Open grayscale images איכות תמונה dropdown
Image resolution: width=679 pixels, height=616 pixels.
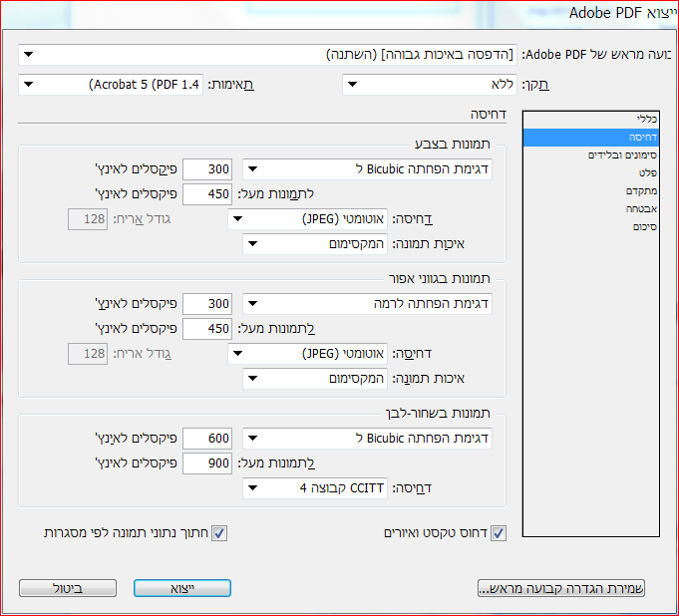(315, 379)
